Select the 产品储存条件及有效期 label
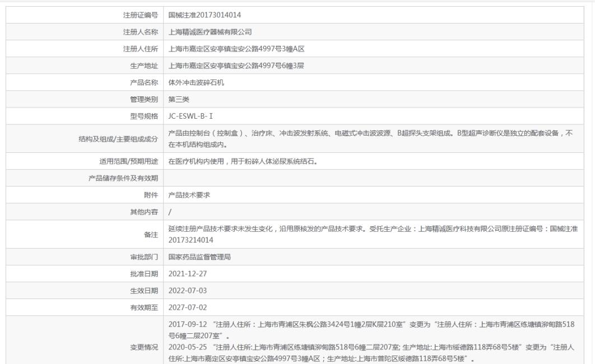The height and width of the screenshot is (364, 595). 123,178
